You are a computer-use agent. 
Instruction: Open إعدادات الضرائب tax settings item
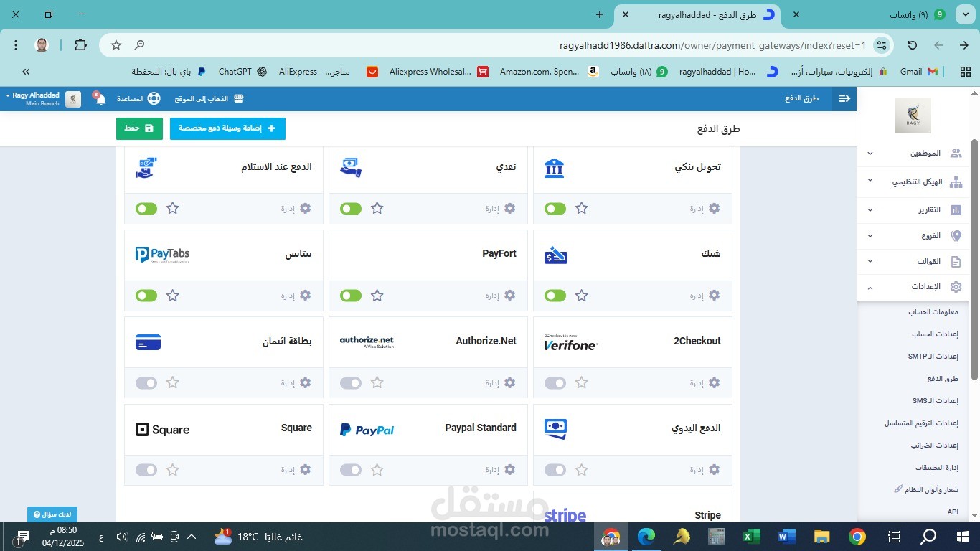coord(935,446)
